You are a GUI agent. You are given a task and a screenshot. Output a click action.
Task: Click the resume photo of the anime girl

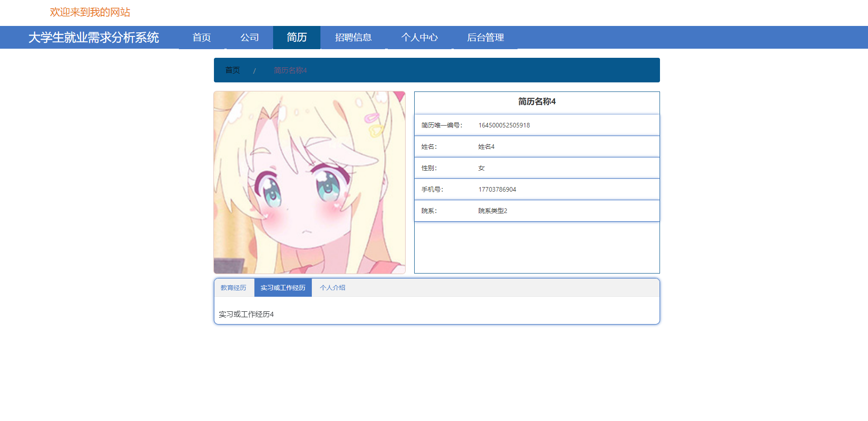(x=310, y=183)
